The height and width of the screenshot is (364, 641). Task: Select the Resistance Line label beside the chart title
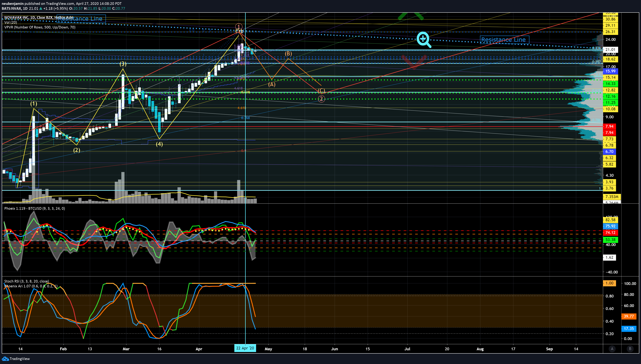pos(81,19)
